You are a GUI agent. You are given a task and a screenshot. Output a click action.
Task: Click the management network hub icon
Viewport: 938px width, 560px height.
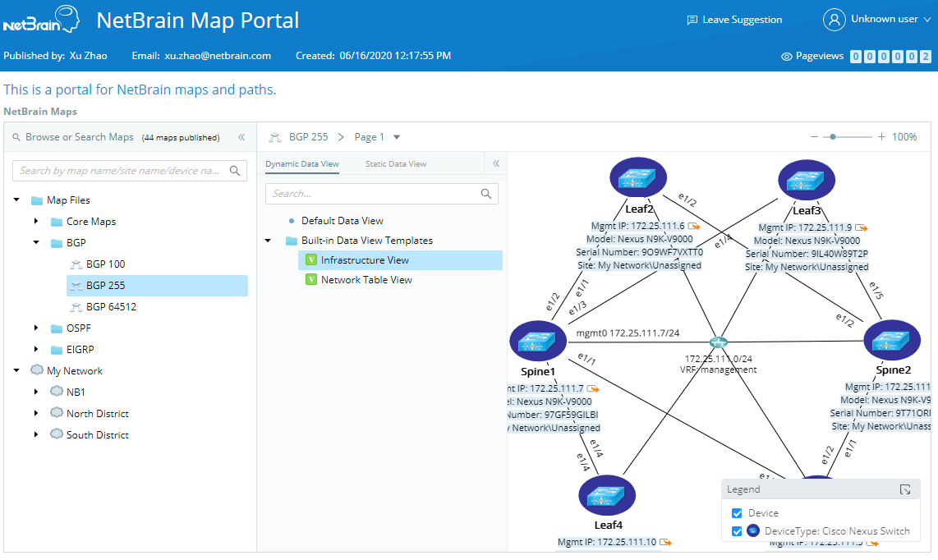click(x=718, y=342)
